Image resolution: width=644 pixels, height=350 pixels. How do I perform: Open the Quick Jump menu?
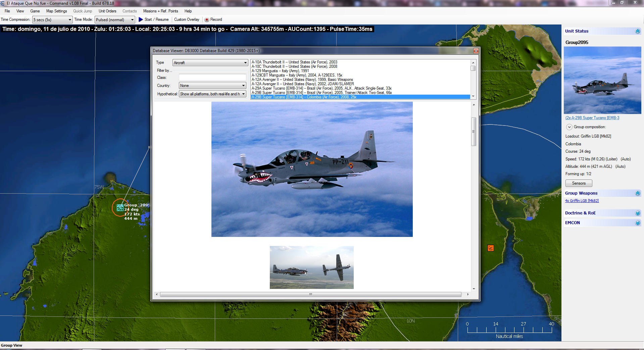83,11
